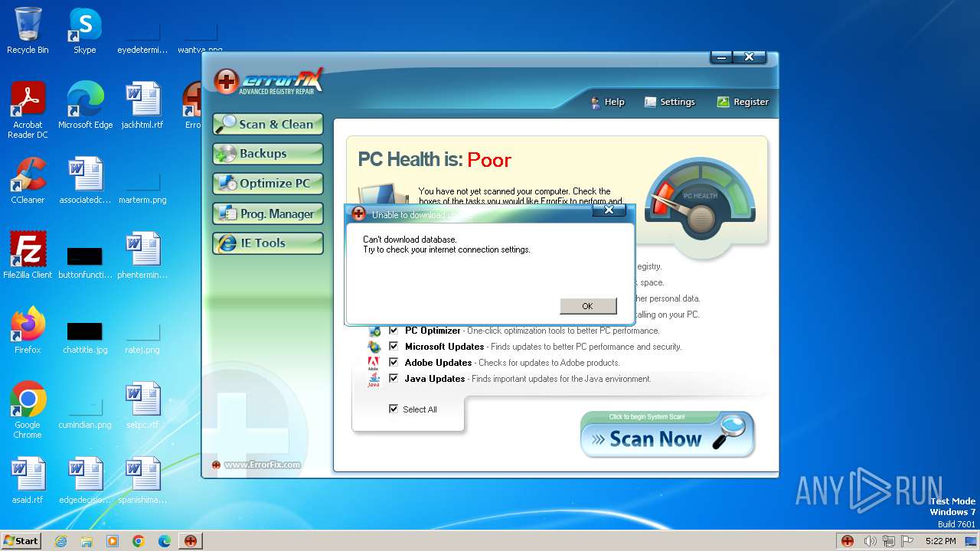Visit the www.ErrorFix.com link

click(262, 465)
